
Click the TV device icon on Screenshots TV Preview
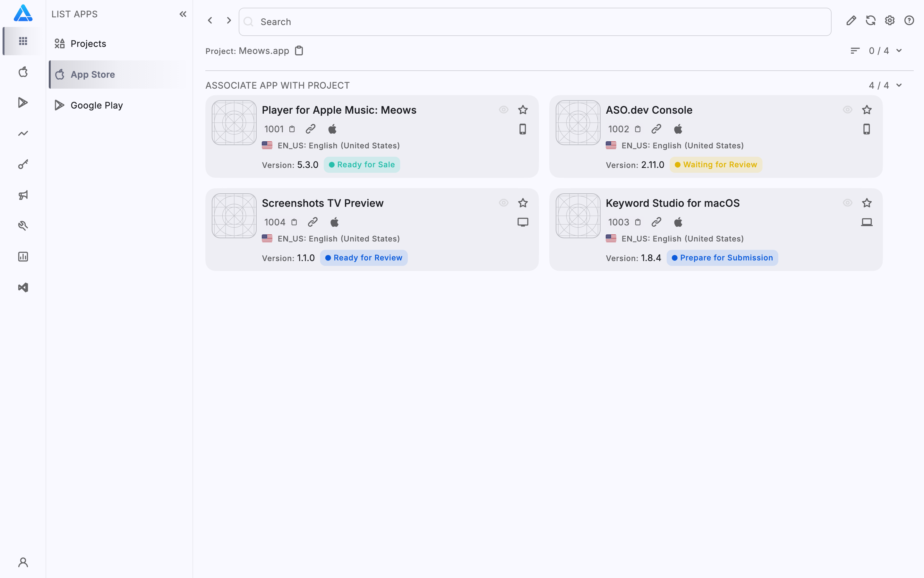pyautogui.click(x=523, y=222)
